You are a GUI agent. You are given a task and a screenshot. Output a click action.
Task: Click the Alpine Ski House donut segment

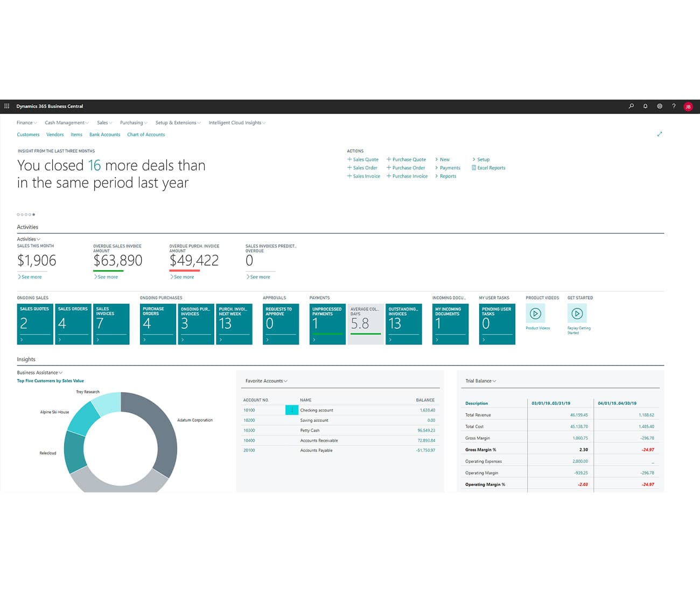(x=85, y=418)
